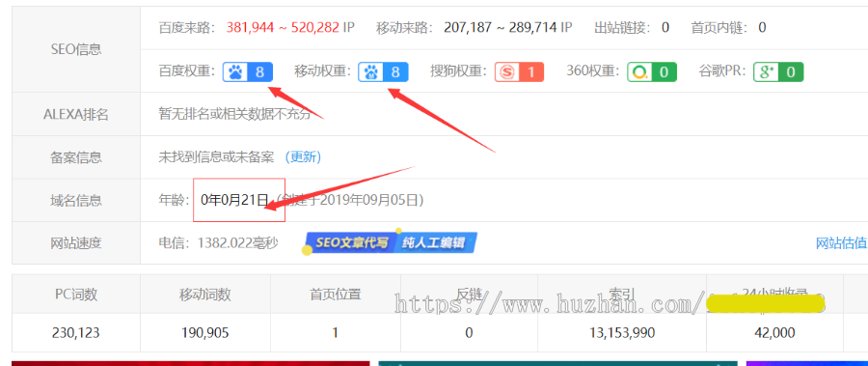Image resolution: width=868 pixels, height=366 pixels.
Task: Click the text 未找到信息或未备案
Action: 216,157
